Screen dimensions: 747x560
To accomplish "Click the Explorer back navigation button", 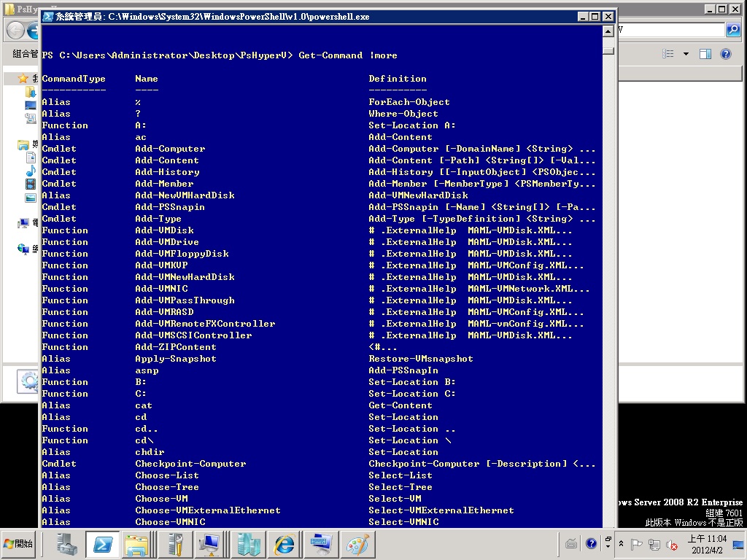I will click(15, 30).
